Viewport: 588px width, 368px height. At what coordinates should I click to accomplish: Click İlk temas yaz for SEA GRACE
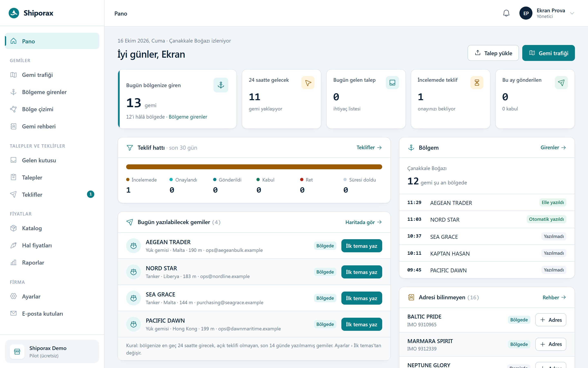(x=362, y=298)
